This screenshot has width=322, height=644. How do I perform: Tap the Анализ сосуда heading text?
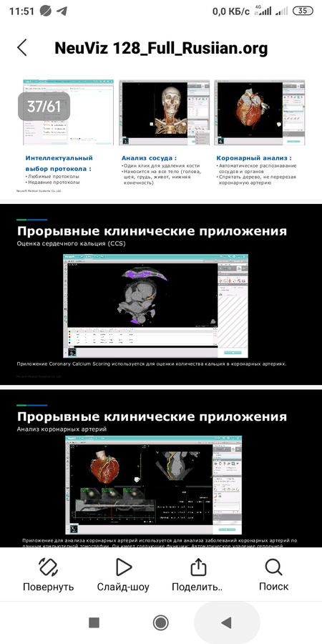pyautogui.click(x=149, y=157)
